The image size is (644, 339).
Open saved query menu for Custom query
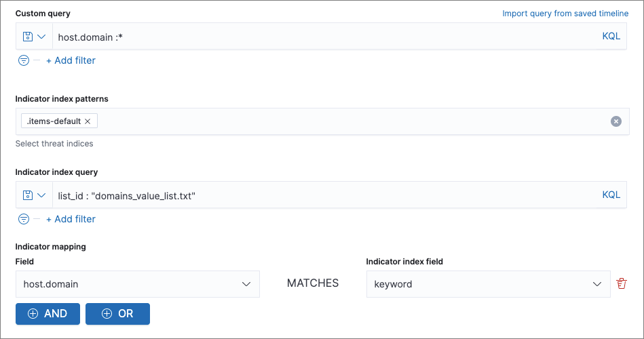pyautogui.click(x=34, y=37)
